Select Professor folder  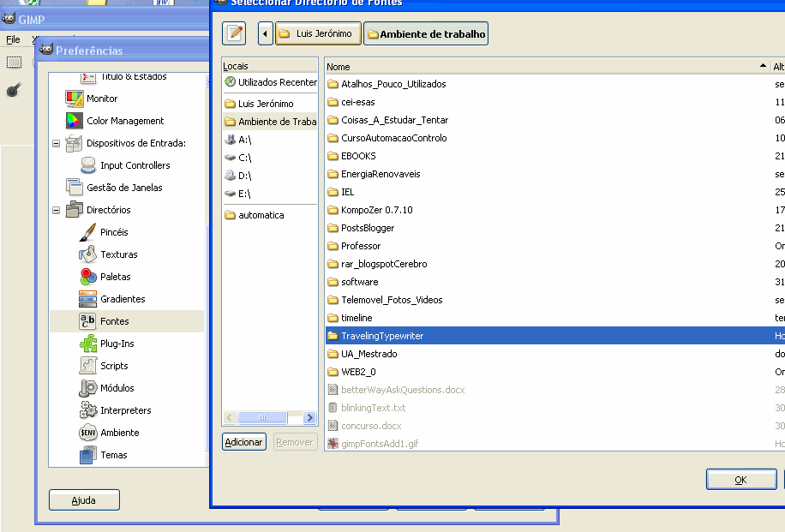(361, 246)
